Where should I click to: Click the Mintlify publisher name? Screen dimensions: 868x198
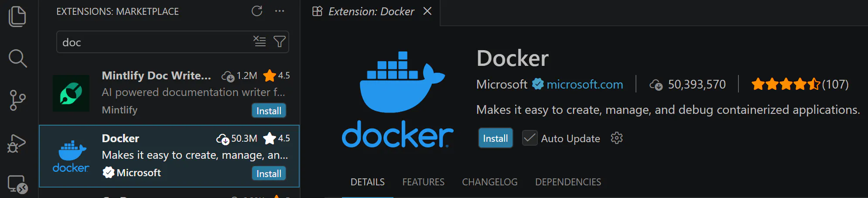(x=120, y=110)
